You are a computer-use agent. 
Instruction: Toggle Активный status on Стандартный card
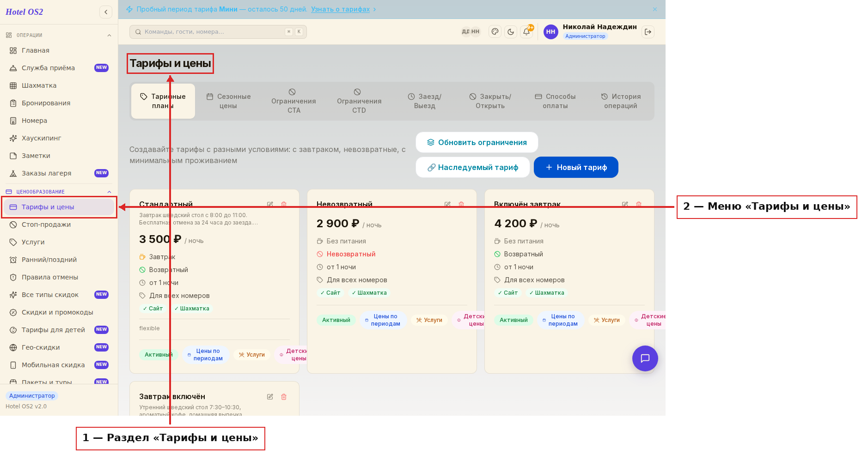(x=159, y=355)
